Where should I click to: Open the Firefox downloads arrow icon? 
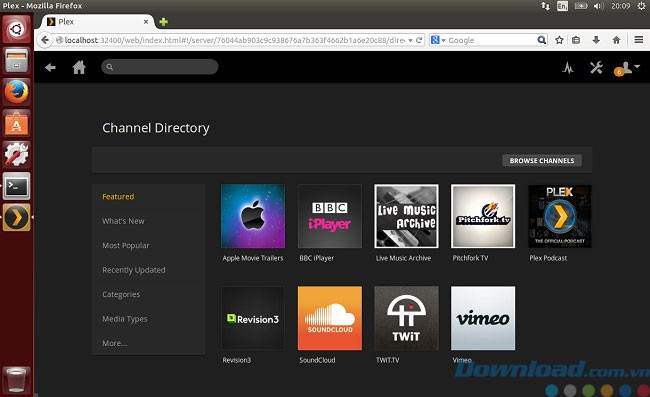596,40
